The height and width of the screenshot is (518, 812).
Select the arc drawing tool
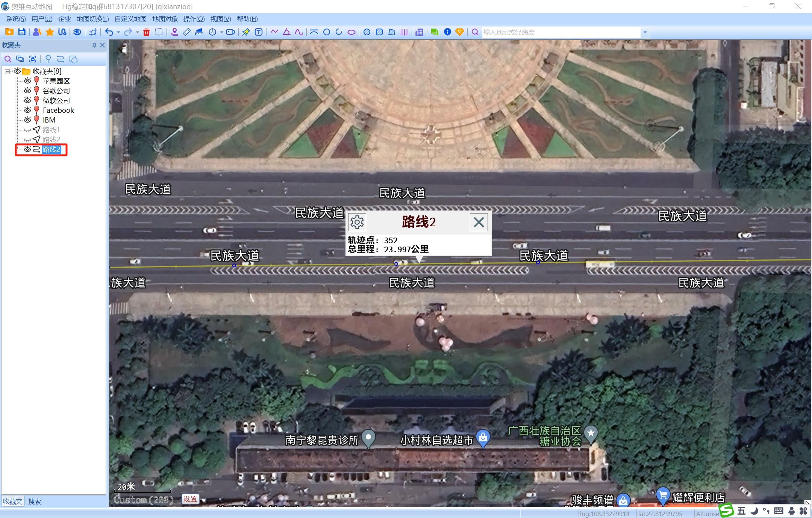[x=339, y=32]
